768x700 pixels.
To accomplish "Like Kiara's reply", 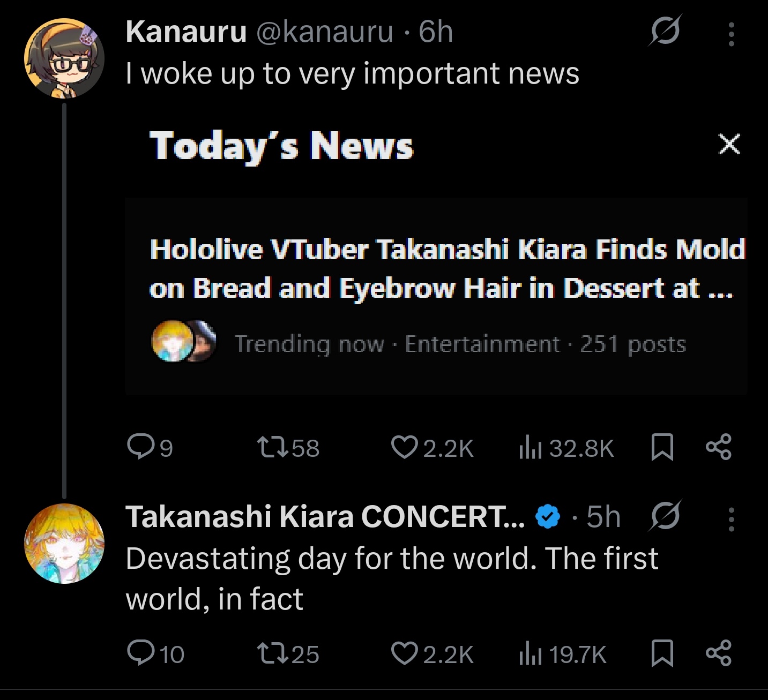I will pyautogui.click(x=433, y=653).
